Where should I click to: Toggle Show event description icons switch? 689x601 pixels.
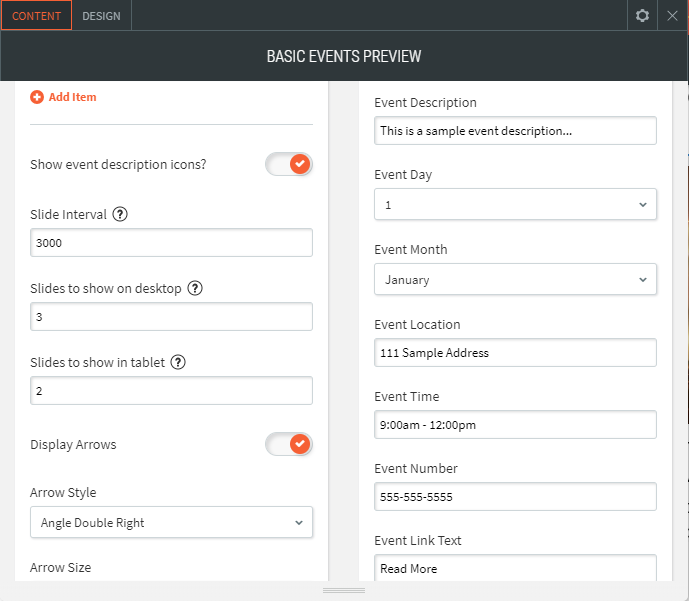coord(289,164)
